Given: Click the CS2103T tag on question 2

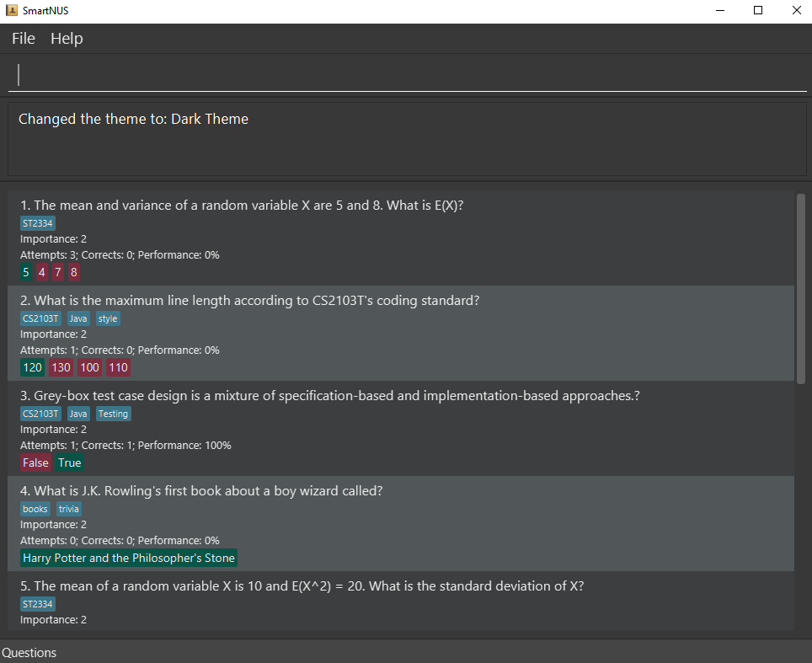Looking at the screenshot, I should [40, 318].
